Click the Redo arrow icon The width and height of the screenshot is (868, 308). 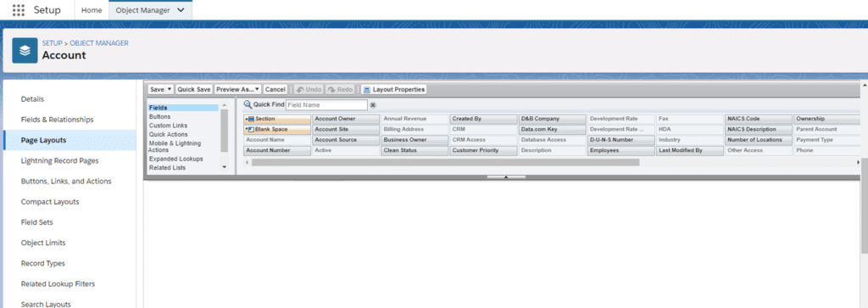tap(331, 89)
